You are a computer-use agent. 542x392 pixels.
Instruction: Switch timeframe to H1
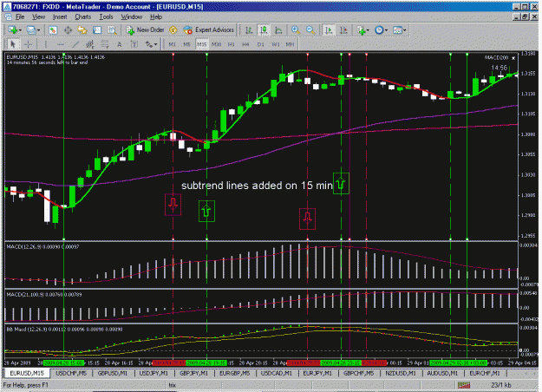coord(232,44)
